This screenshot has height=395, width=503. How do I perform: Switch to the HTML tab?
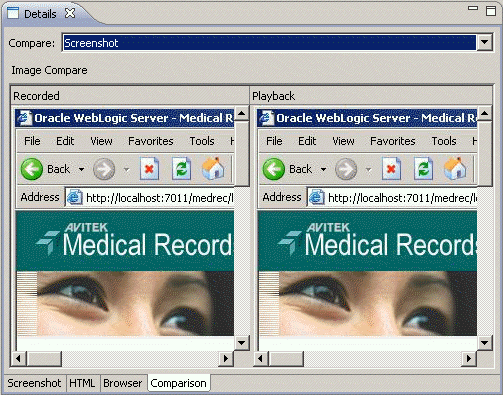82,383
